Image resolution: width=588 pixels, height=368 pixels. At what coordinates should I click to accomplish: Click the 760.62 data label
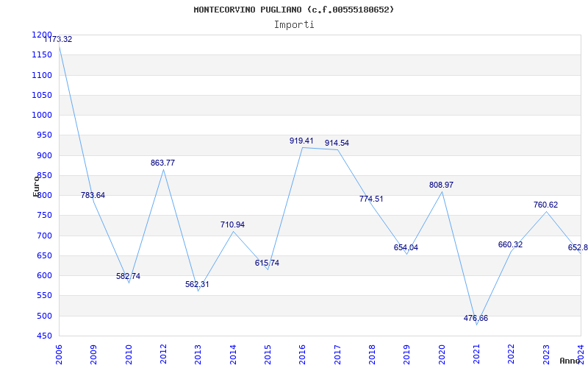point(545,205)
